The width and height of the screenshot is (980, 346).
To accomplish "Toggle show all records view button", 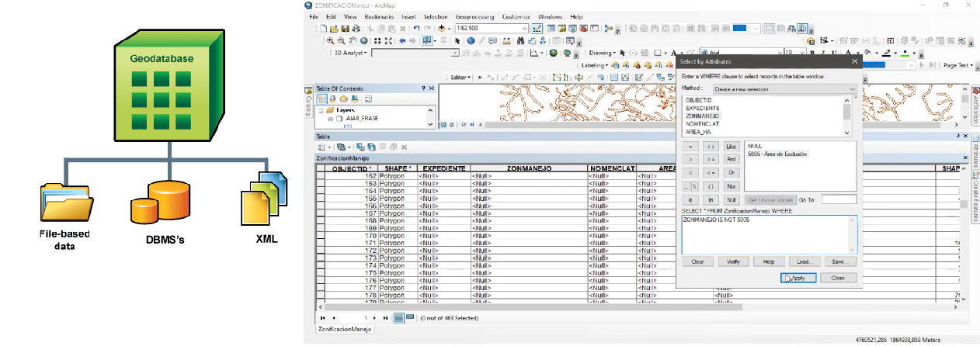I will [398, 318].
